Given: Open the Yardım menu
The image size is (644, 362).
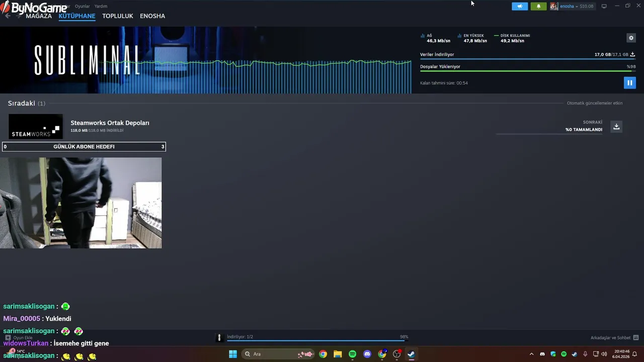Looking at the screenshot, I should (x=101, y=6).
